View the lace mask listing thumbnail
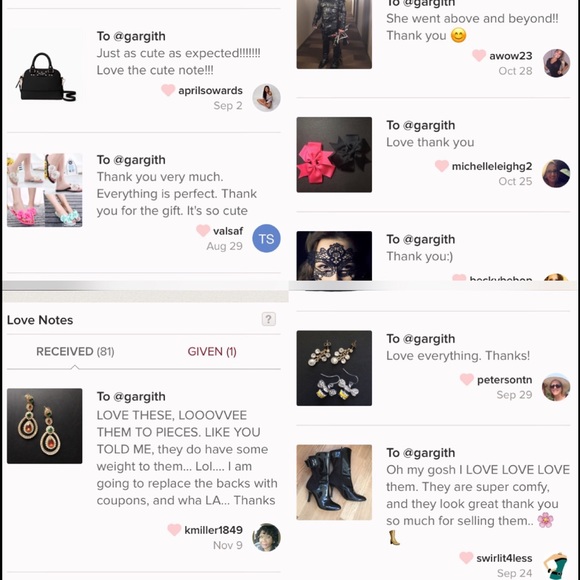Image resolution: width=580 pixels, height=580 pixels. (334, 256)
